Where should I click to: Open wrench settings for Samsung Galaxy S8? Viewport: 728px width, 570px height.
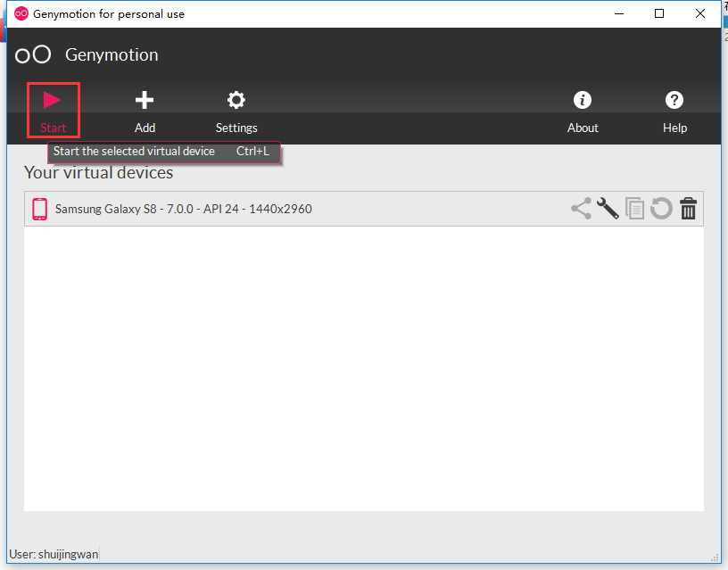click(x=608, y=209)
